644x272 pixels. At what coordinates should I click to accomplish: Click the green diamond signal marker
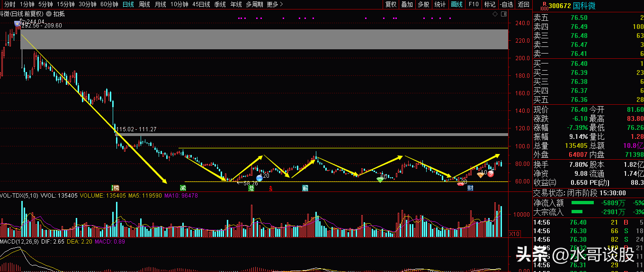[380, 179]
